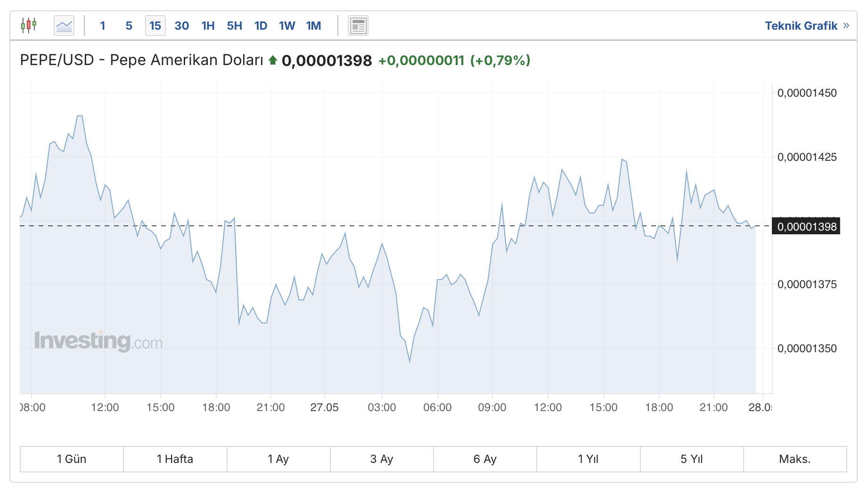Select the 1H interval
Screen dimensions: 868x495
(x=208, y=25)
